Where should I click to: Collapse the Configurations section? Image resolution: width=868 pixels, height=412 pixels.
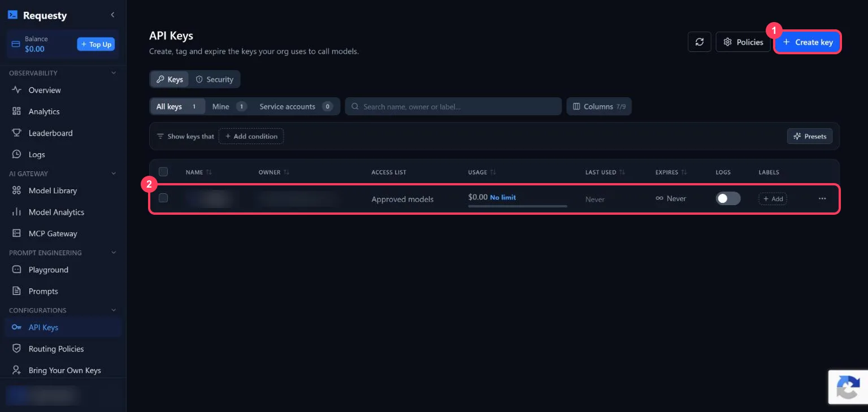pos(114,310)
